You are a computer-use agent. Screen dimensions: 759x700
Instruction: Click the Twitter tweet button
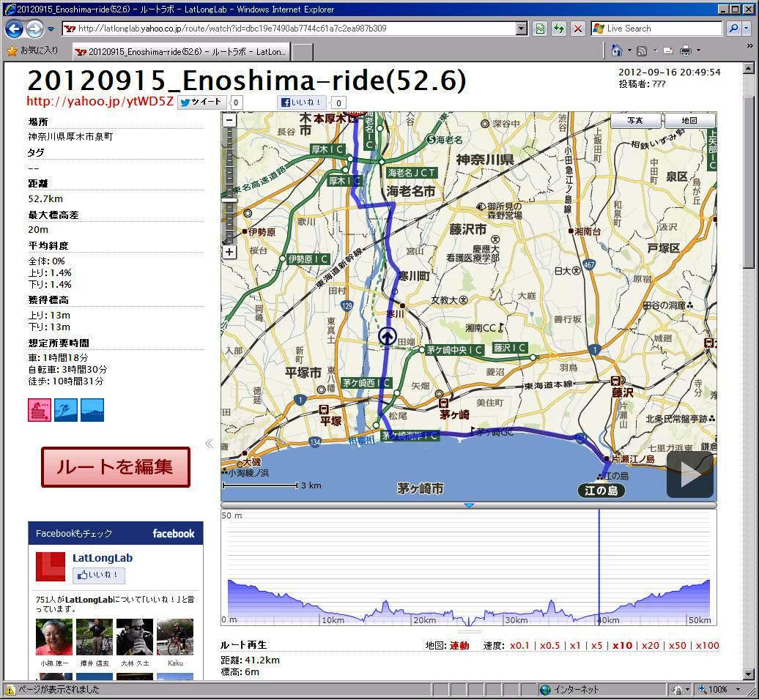click(x=202, y=102)
